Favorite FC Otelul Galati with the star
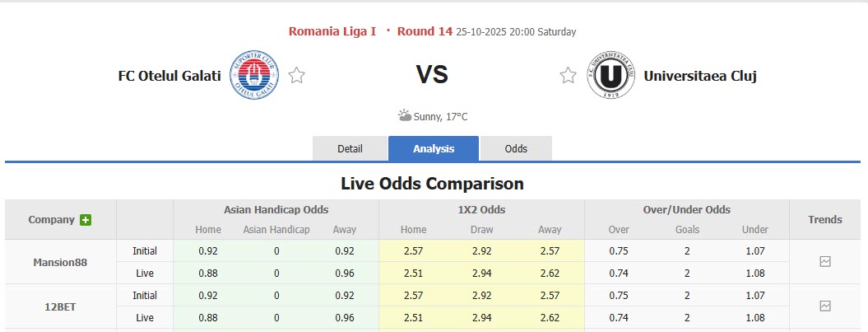Screen dimensions: 868x332 (297, 76)
